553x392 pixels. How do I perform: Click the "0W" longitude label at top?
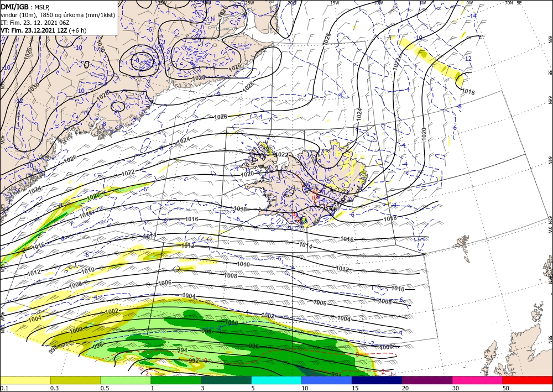coord(469,3)
